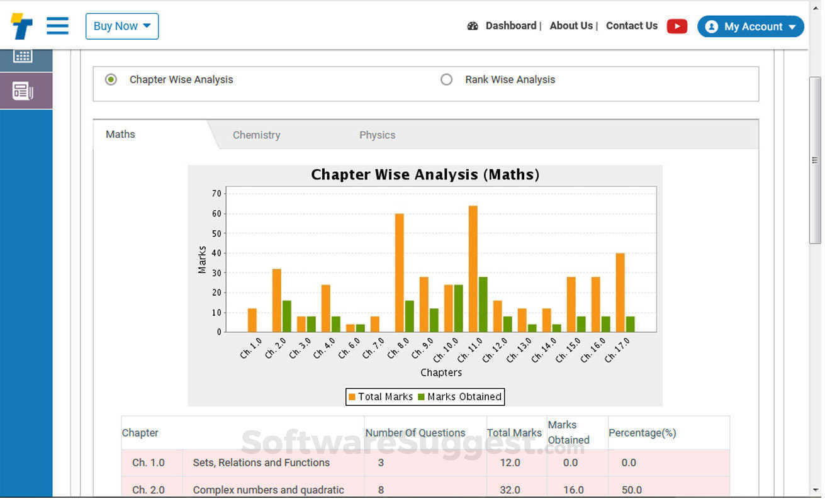825x504 pixels.
Task: Click the user avatar in My Account button
Action: pos(712,26)
